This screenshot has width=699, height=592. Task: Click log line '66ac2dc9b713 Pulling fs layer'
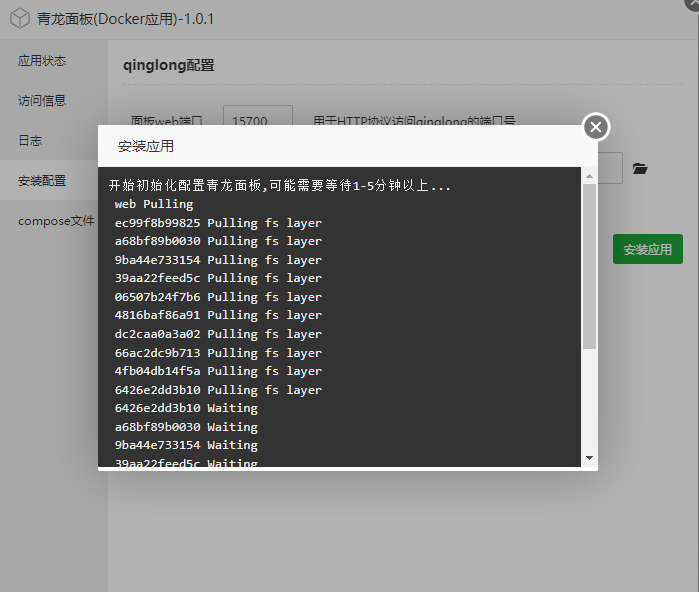(x=218, y=353)
